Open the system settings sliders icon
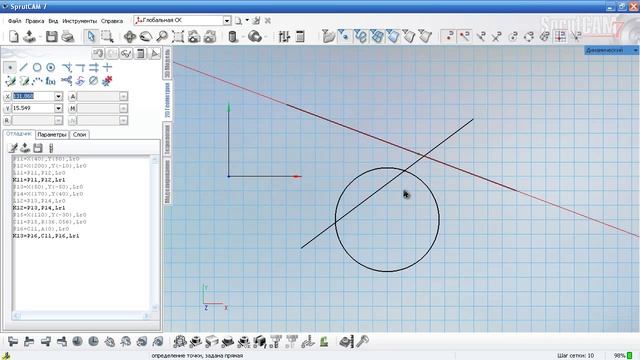Screen dimensions: 640x360 click(x=284, y=37)
